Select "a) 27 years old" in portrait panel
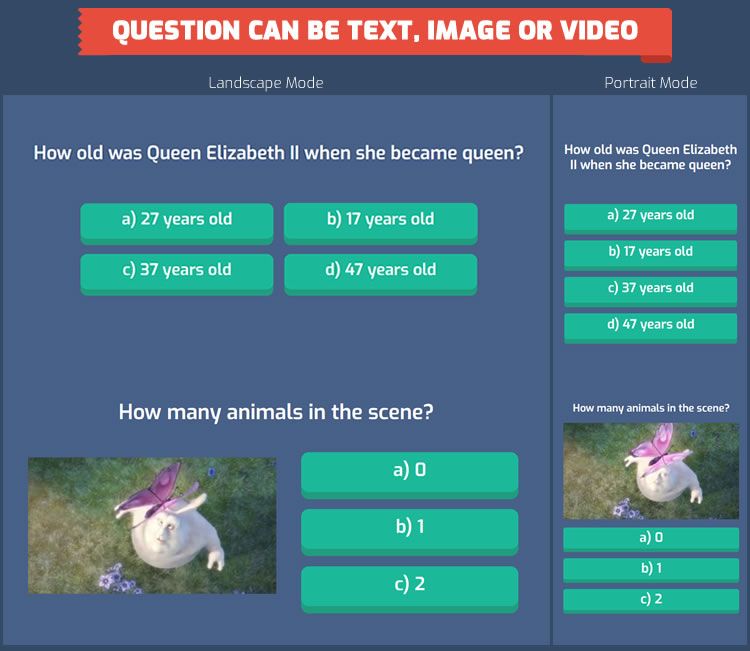The height and width of the screenshot is (651, 750). click(x=650, y=216)
